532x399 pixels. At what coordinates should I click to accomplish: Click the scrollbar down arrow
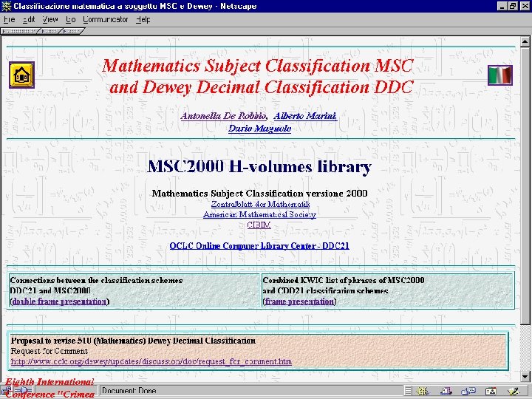click(x=525, y=376)
